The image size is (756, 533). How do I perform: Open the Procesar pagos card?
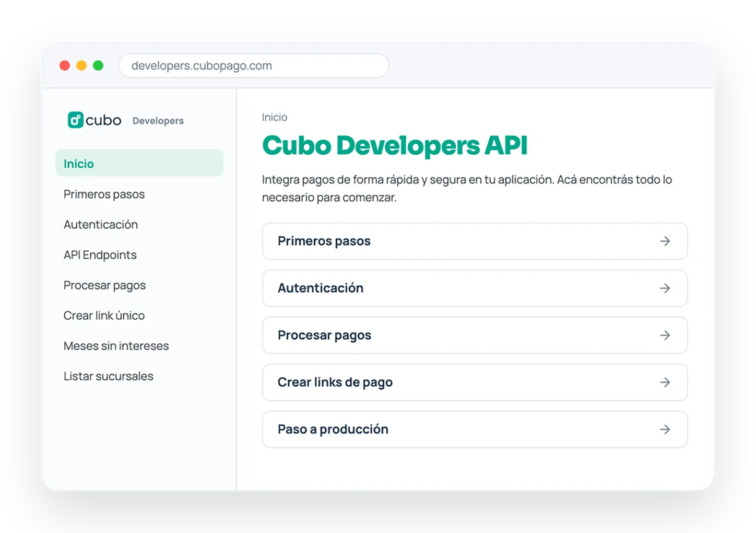(475, 335)
